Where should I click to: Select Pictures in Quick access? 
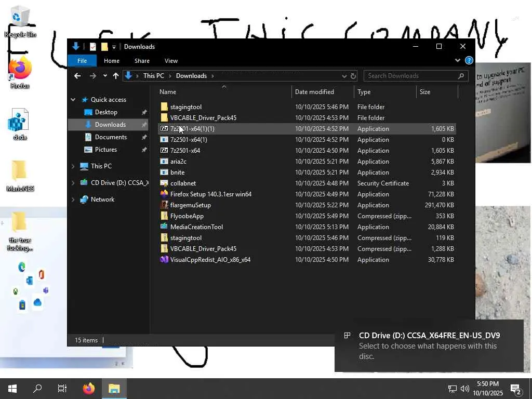point(105,150)
